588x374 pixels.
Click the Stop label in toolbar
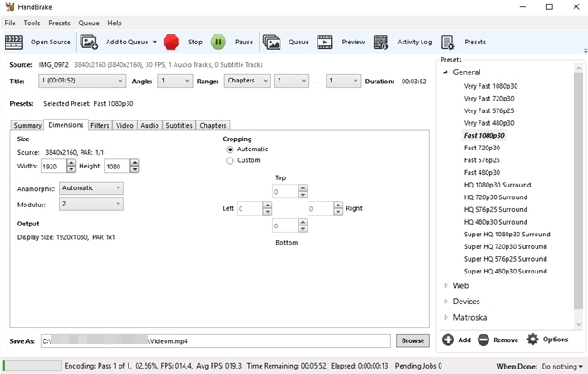pyautogui.click(x=195, y=42)
